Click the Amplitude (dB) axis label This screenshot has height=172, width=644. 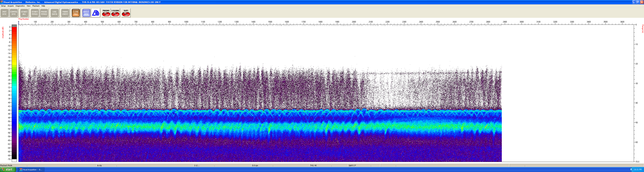(3, 33)
